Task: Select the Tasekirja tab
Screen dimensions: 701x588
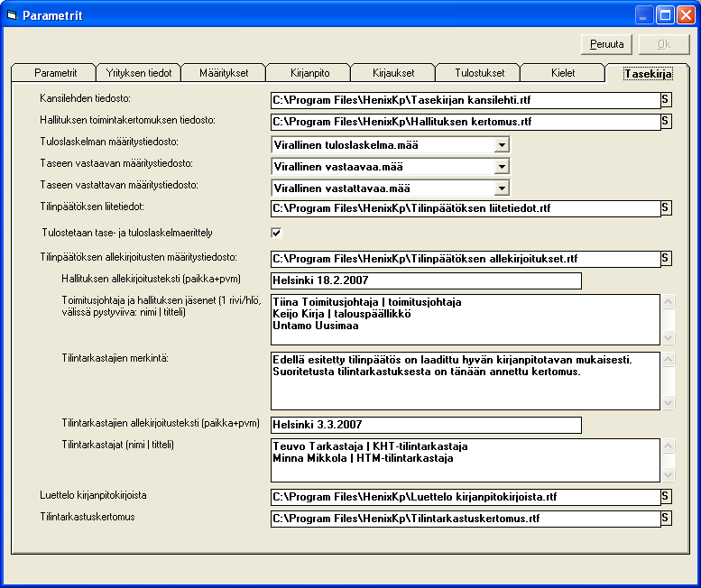Action: (648, 73)
